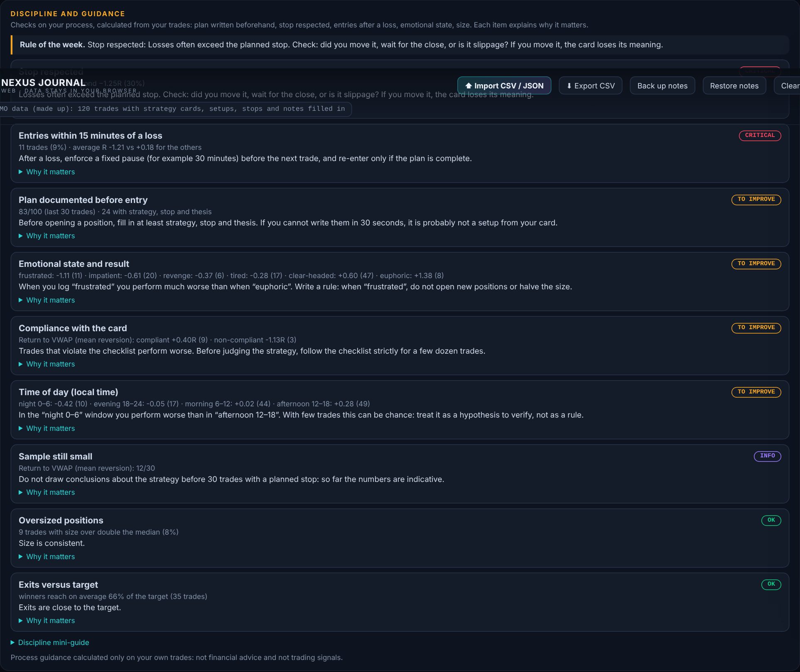800x672 pixels.
Task: Expand Why it matters under Entries within 15 minutes
Action: (x=47, y=172)
